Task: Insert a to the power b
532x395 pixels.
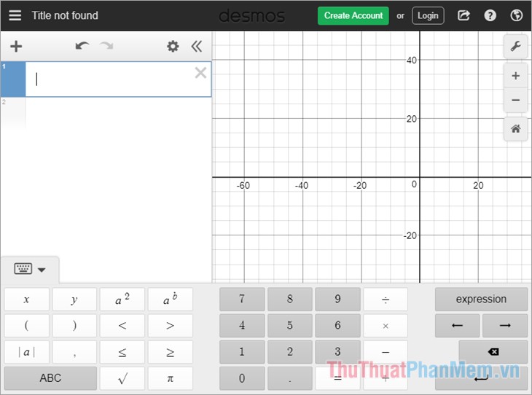Action: pos(171,300)
